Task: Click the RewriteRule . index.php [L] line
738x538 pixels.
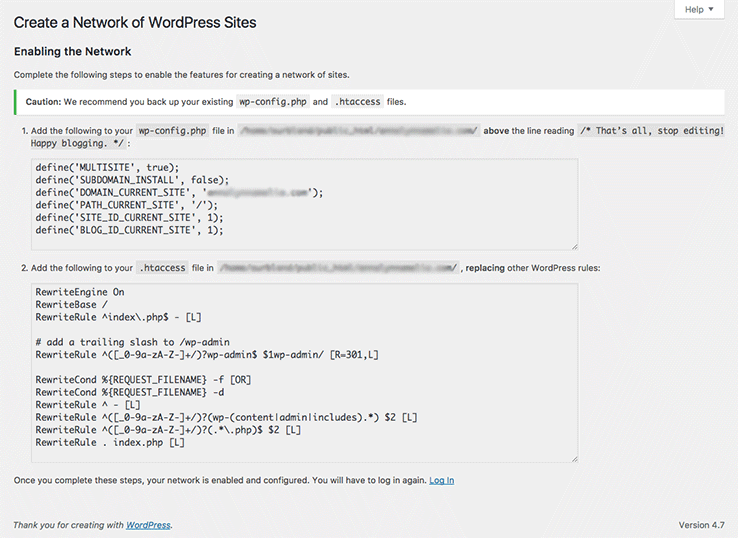Action: (x=110, y=442)
